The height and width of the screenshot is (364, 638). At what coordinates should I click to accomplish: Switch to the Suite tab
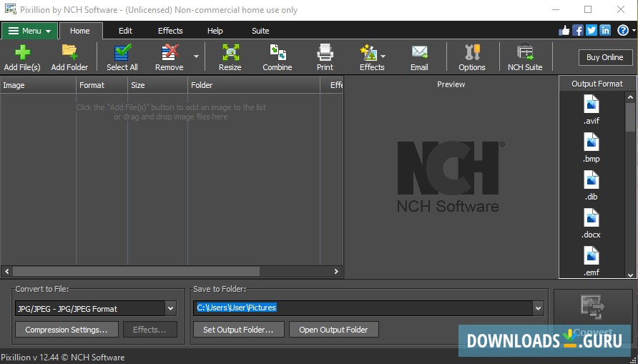(260, 31)
